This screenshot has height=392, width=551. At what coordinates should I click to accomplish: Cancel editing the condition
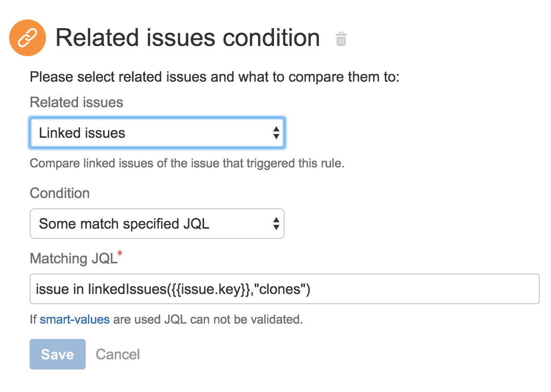click(x=118, y=354)
